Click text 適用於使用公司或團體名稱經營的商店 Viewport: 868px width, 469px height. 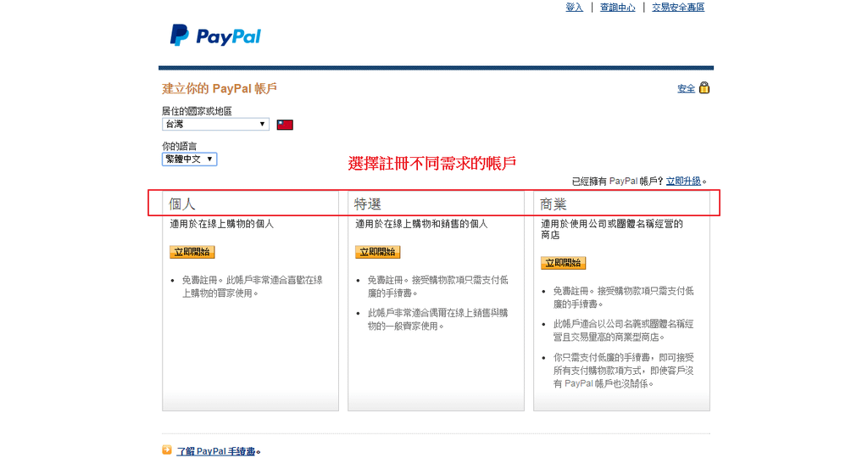(612, 229)
